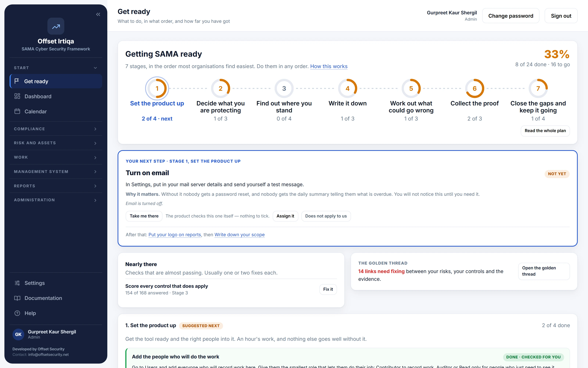Click the Calendar icon in sidebar

17,111
